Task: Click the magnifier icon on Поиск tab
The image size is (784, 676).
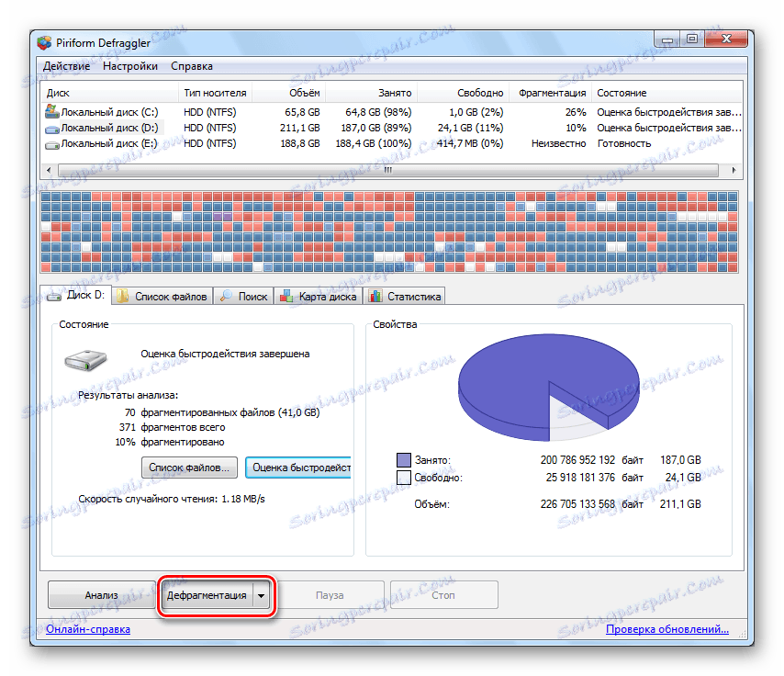Action: click(226, 296)
